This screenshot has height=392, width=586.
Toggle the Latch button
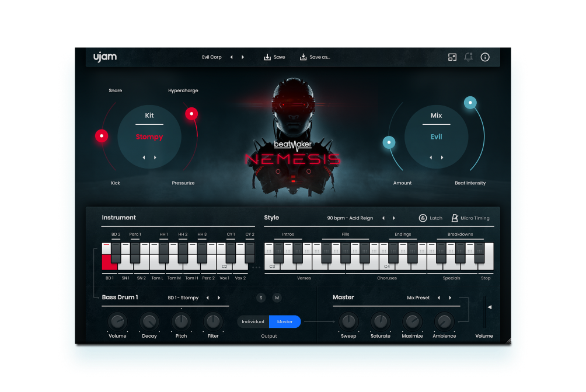click(x=431, y=218)
